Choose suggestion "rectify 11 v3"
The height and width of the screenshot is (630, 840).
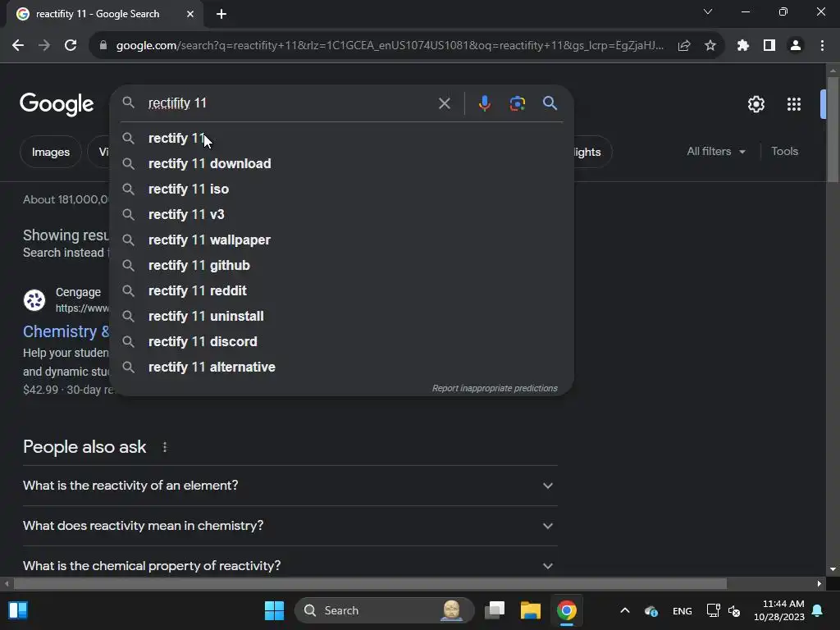(x=342, y=214)
